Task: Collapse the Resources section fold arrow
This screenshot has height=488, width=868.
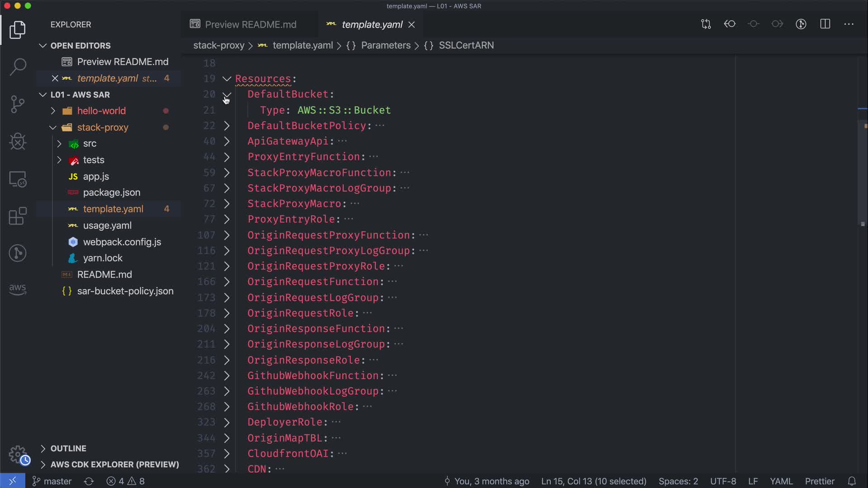Action: tap(227, 79)
